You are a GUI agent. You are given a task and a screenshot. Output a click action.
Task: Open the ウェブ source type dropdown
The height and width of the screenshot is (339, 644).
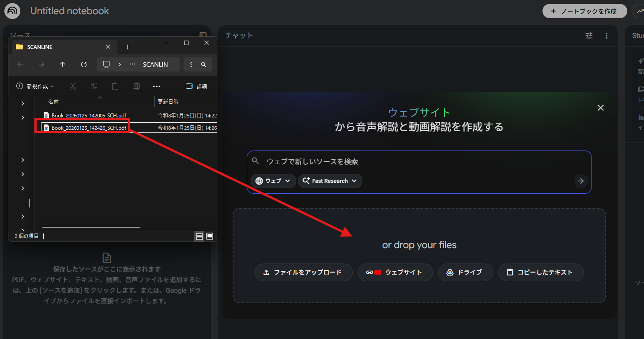(273, 181)
